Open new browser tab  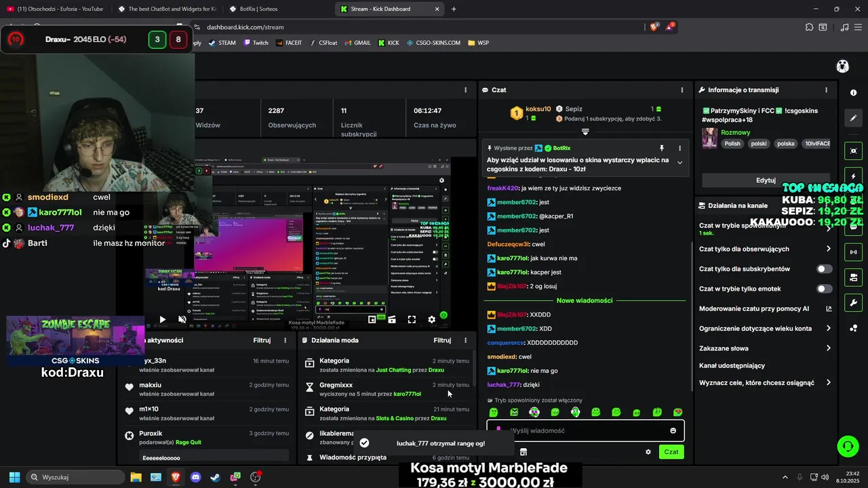click(454, 9)
